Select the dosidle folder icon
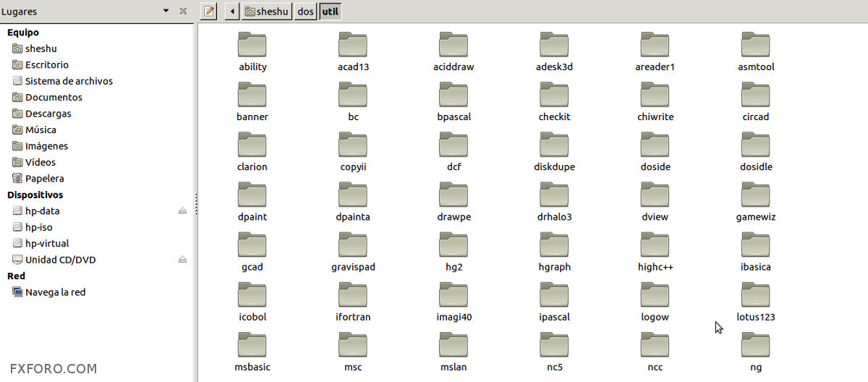This screenshot has width=868, height=382. point(756,145)
